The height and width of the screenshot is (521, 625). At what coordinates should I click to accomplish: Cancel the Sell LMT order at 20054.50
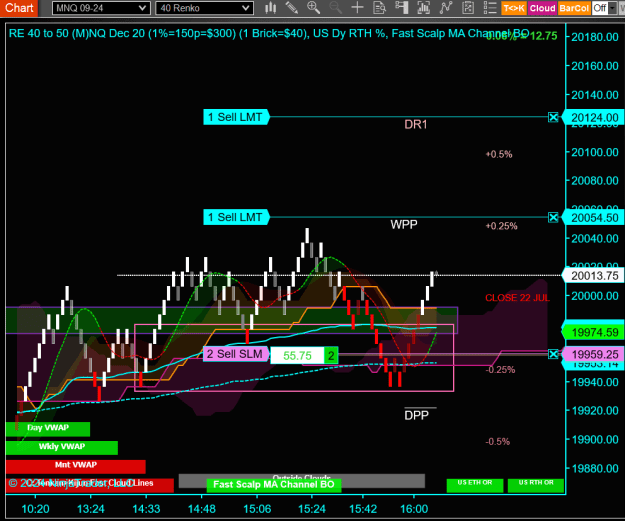point(553,217)
